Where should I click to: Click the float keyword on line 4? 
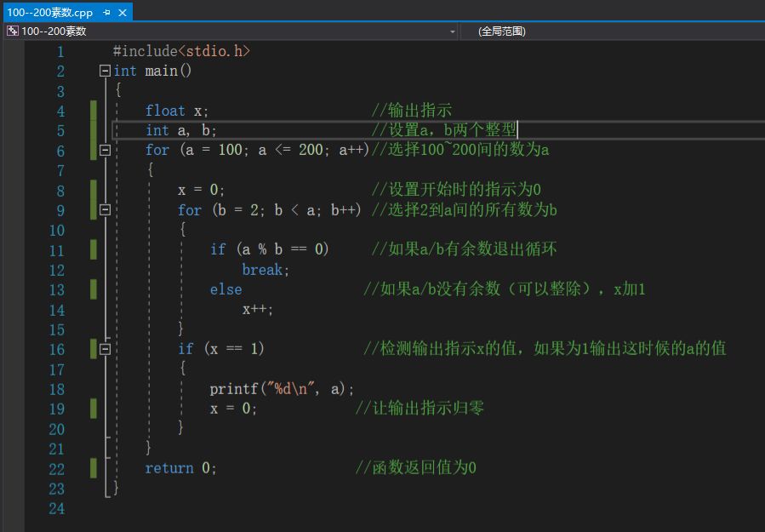pos(164,111)
